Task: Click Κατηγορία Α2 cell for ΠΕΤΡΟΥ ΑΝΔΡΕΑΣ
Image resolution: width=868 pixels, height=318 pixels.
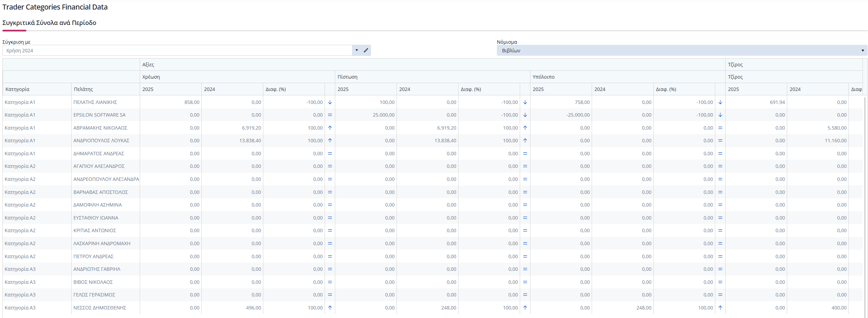Action: pos(37,256)
